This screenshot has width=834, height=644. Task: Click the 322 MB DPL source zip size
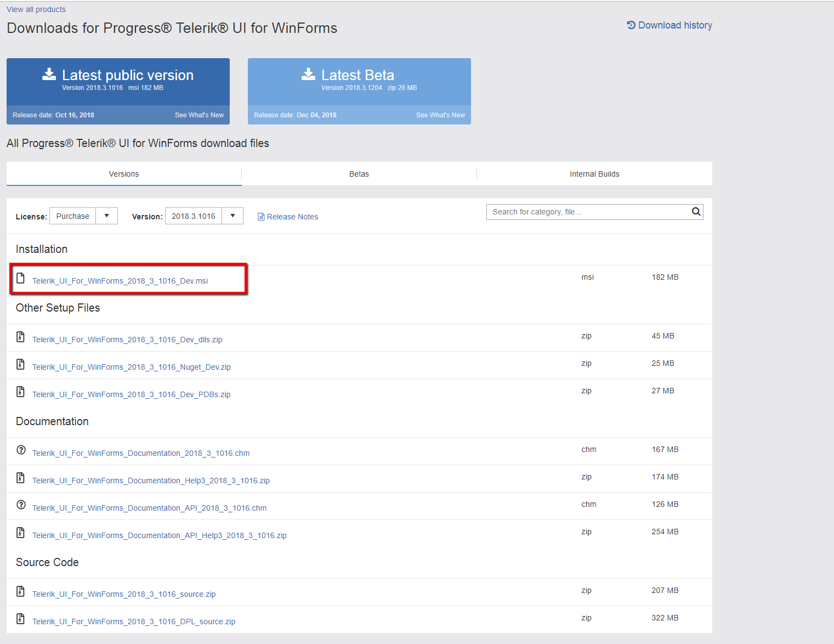coord(665,618)
